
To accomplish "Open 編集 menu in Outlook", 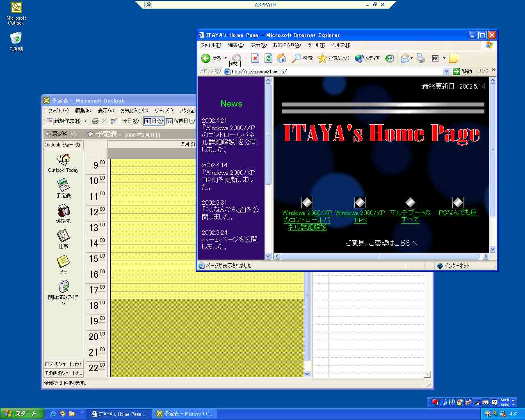I will 83,111.
